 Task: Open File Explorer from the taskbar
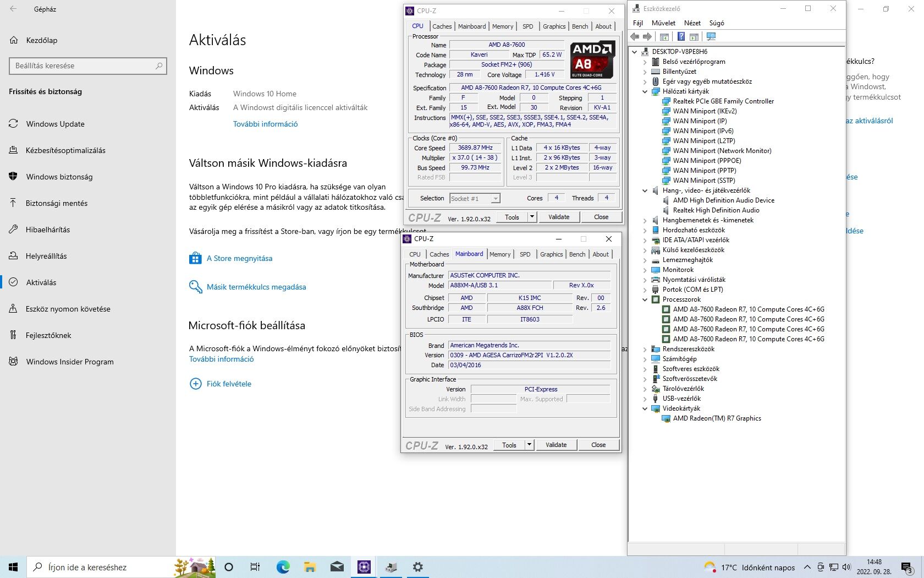310,567
